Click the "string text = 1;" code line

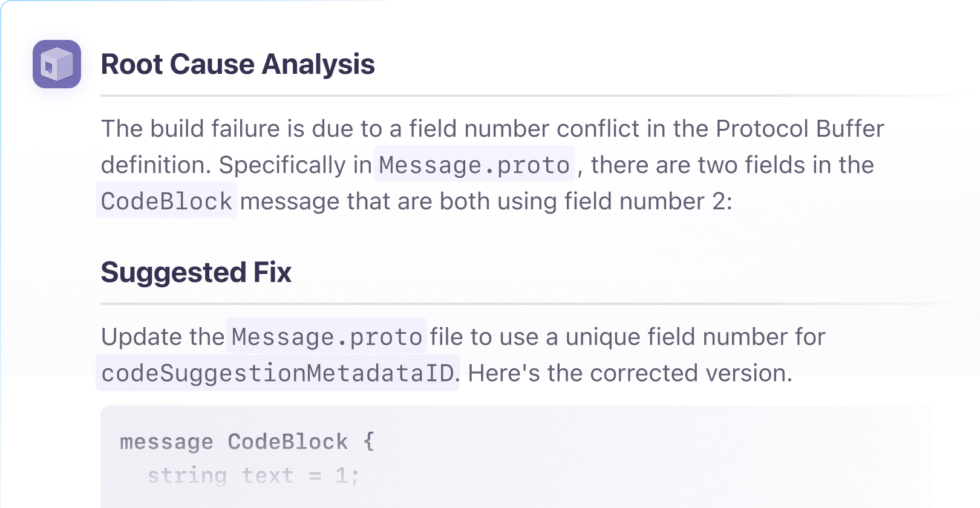point(253,475)
